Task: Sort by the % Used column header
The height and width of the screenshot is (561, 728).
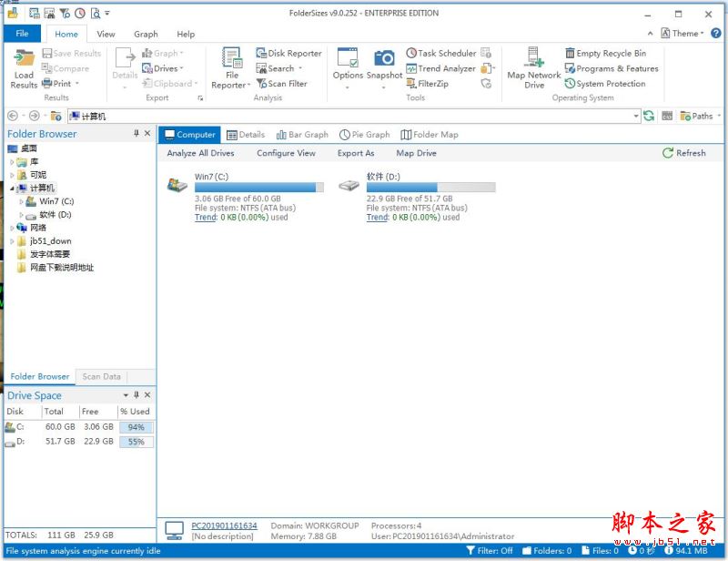Action: click(135, 412)
